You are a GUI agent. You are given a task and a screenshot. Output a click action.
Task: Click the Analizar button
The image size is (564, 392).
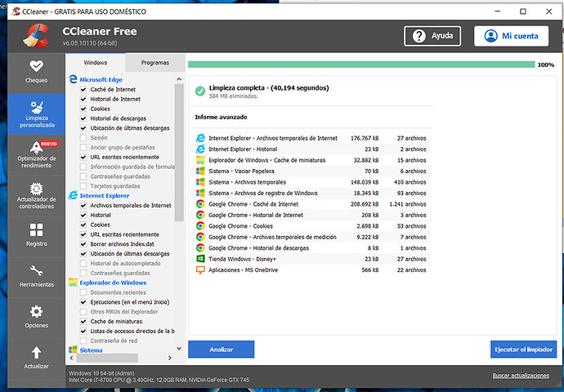pos(222,350)
